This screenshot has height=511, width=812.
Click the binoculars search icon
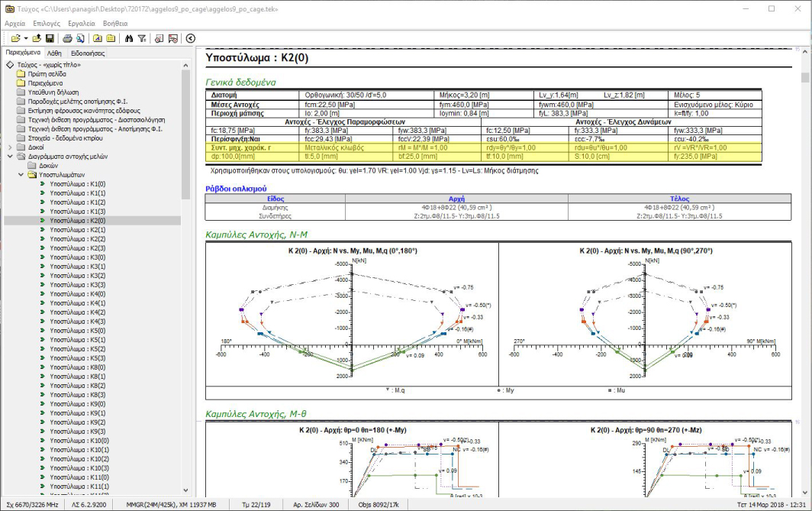129,38
